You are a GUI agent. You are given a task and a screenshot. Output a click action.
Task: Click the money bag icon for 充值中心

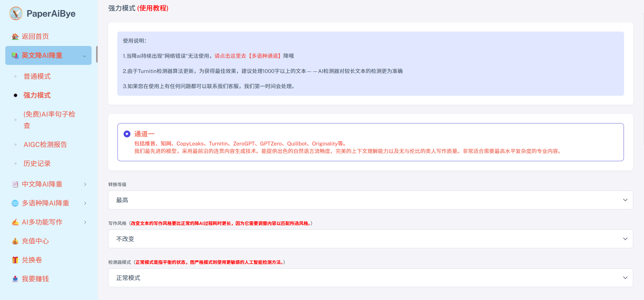pyautogui.click(x=15, y=241)
